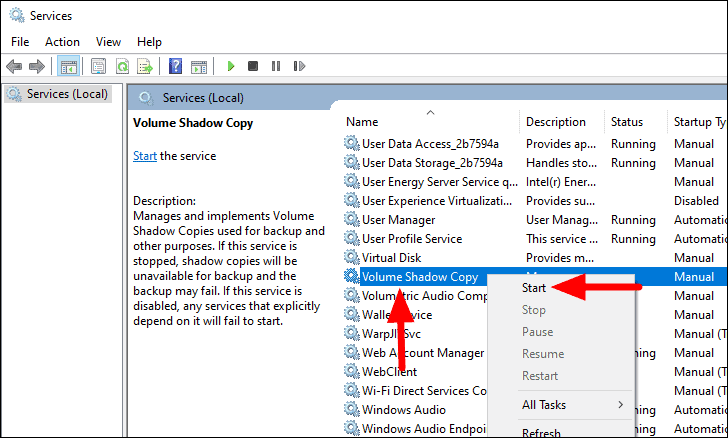Select the Web Account Manager service
This screenshot has height=438, width=728.
[x=423, y=353]
